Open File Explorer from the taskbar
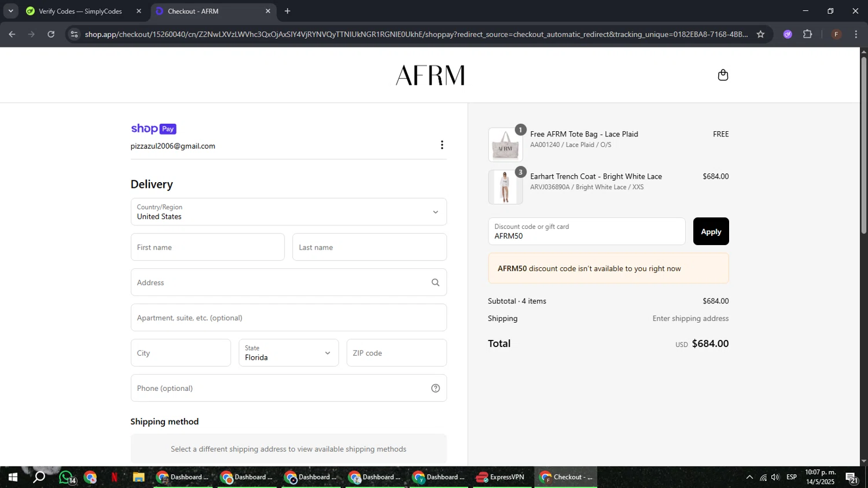The height and width of the screenshot is (488, 868). pos(138,478)
